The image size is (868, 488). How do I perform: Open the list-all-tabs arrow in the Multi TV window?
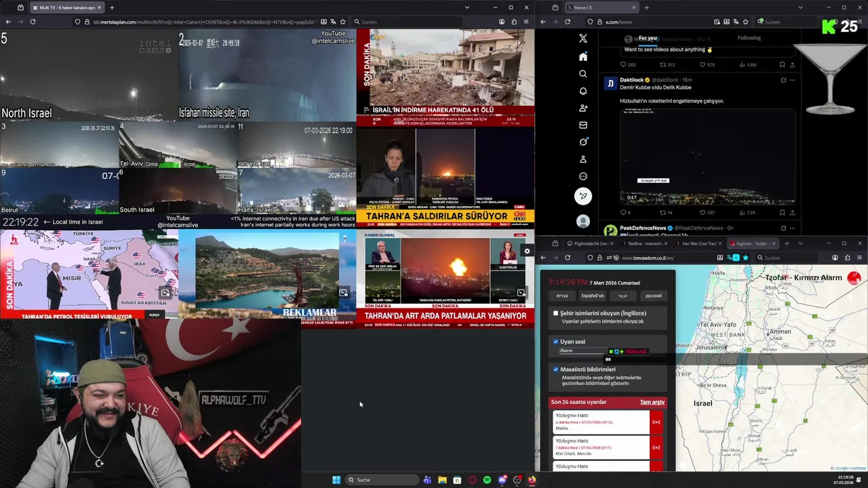tap(467, 7)
